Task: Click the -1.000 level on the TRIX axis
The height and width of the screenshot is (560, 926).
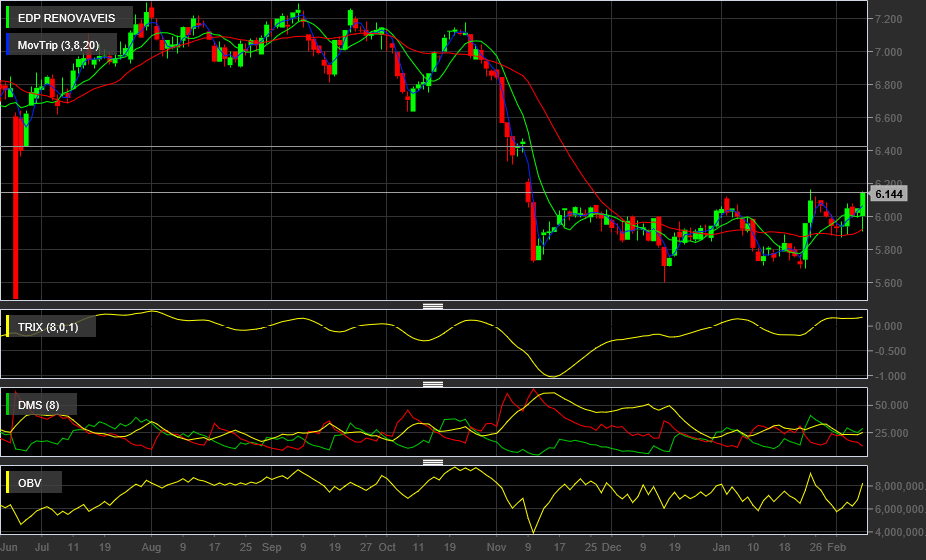Action: 887,376
